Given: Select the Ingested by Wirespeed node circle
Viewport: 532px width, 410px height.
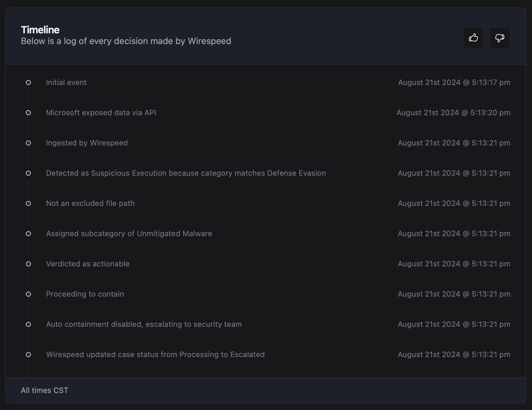Looking at the screenshot, I should (28, 143).
